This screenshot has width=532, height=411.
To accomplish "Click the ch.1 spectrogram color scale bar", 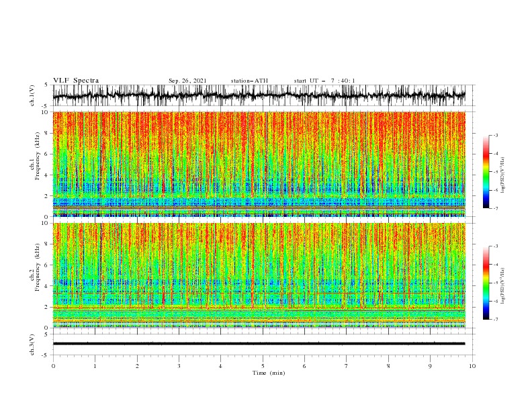I will [x=486, y=172].
